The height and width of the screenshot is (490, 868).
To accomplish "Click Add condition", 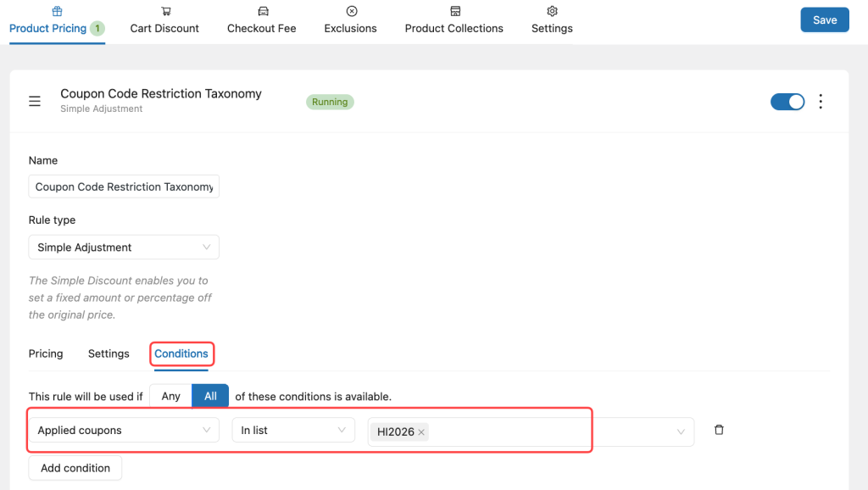I will pos(75,467).
